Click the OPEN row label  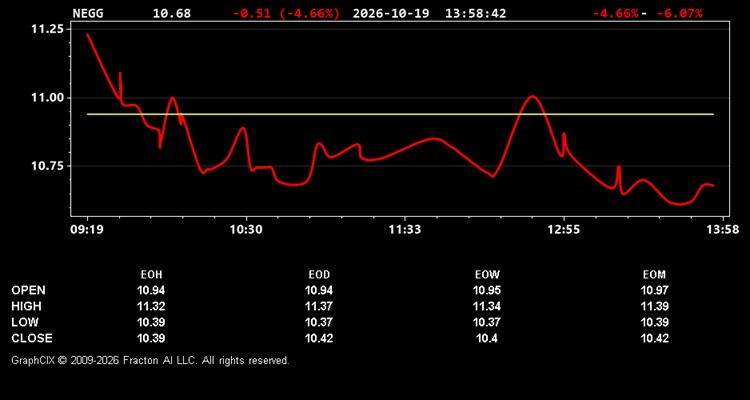(29, 290)
